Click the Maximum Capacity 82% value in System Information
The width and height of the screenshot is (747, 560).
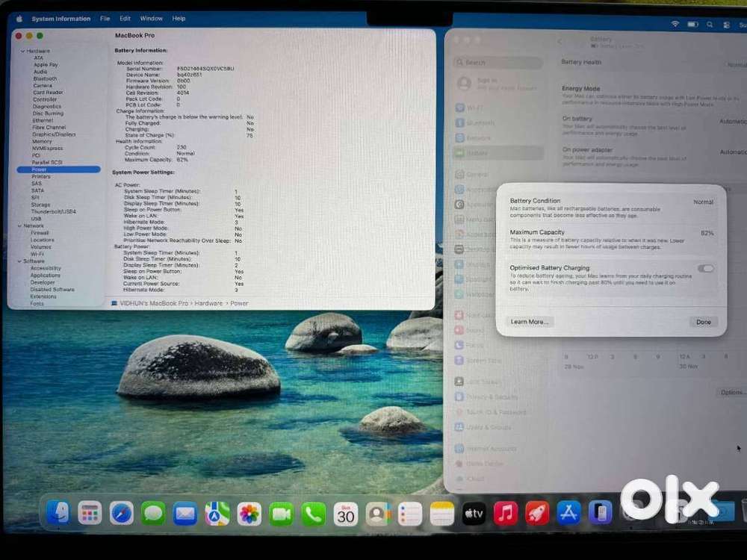pyautogui.click(x=182, y=160)
